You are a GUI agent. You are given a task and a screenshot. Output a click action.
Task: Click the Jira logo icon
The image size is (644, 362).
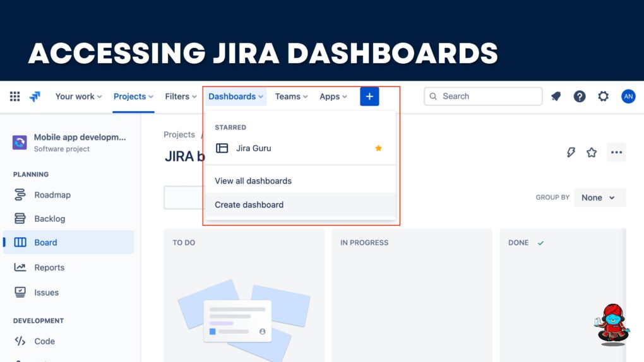(x=35, y=96)
